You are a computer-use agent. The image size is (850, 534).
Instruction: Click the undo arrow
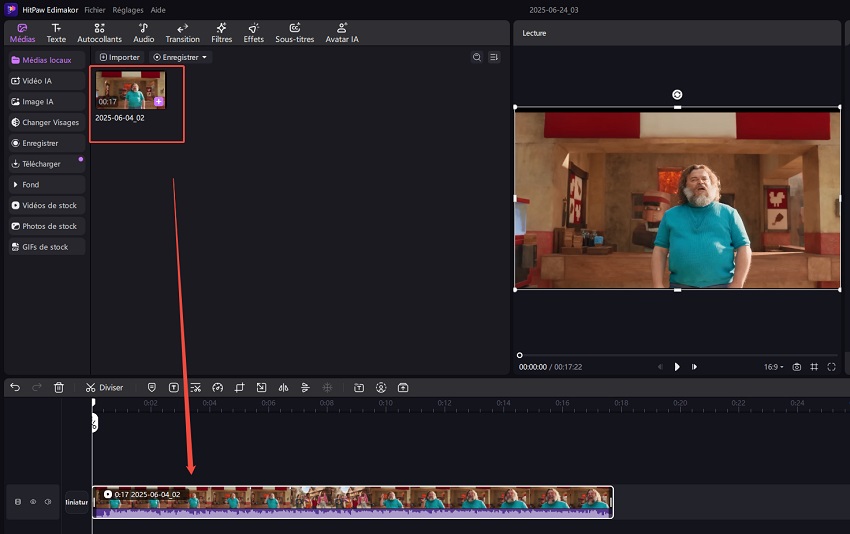pos(15,388)
